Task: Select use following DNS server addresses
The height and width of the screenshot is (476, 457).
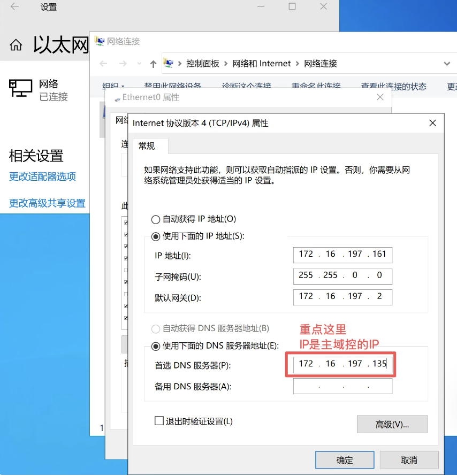Action: (156, 346)
